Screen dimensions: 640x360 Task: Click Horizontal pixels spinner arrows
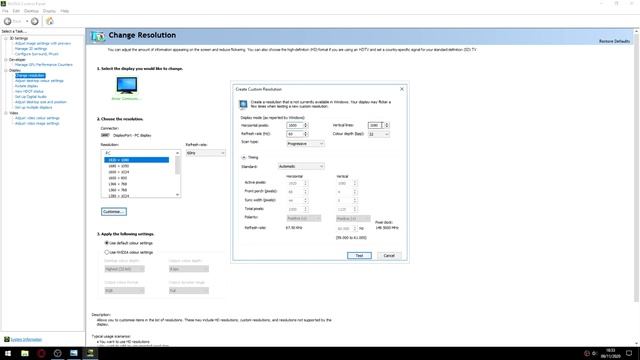306,125
